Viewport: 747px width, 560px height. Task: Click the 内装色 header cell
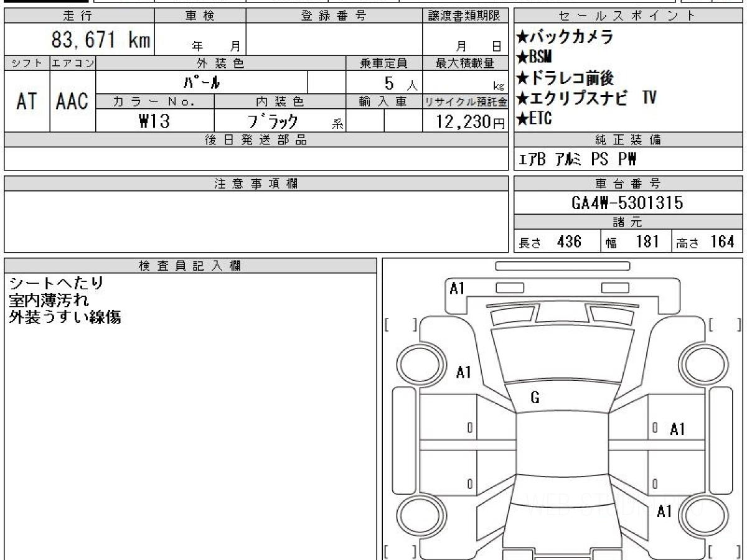point(280,101)
